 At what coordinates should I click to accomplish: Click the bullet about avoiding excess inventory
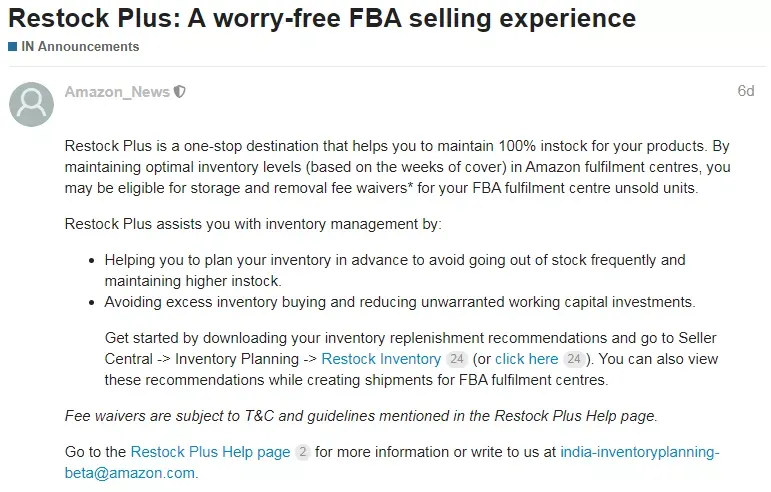(400, 302)
